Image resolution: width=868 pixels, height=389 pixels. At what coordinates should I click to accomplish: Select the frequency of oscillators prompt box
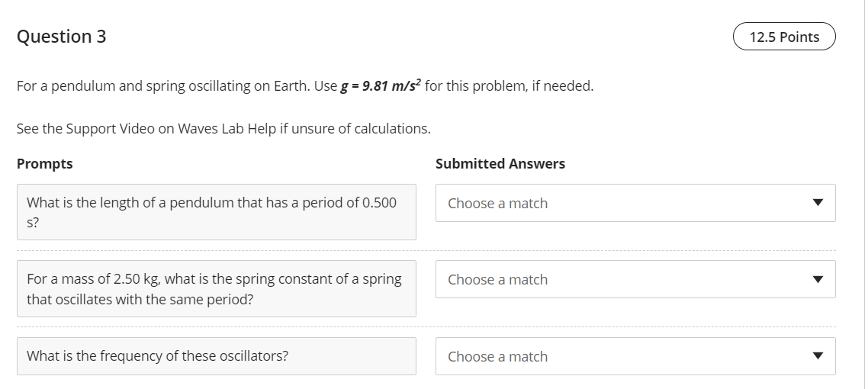(x=217, y=356)
